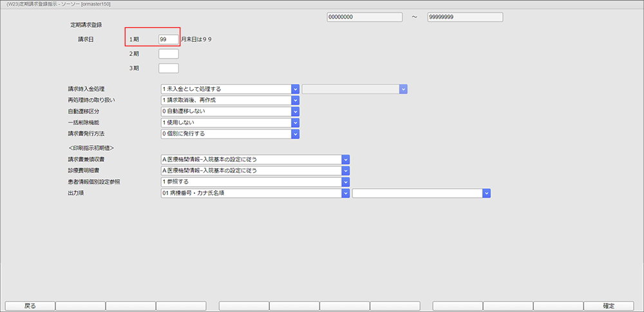The width and height of the screenshot is (644, 312).
Task: Open the 請求書発行方法 dropdown
Action: tap(296, 134)
